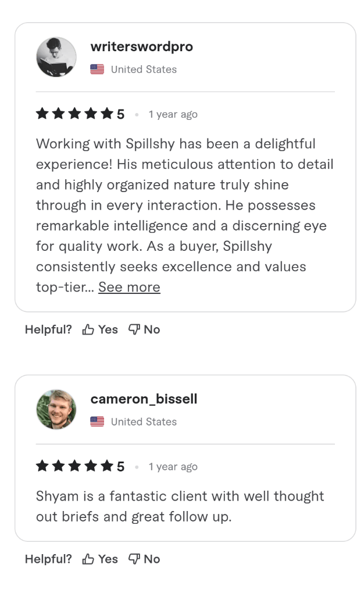Click the thumbs-up icon under writerswordpro's review
The width and height of the screenshot is (364, 596).
coord(88,329)
